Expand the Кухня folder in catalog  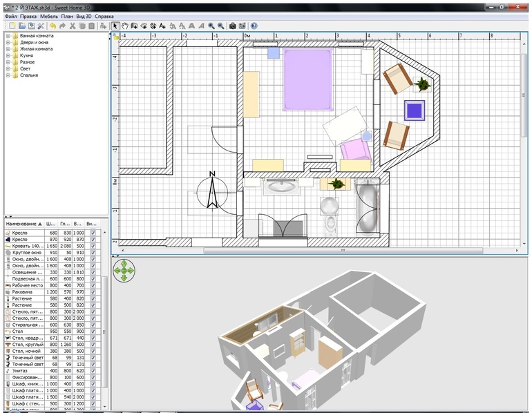coord(8,55)
